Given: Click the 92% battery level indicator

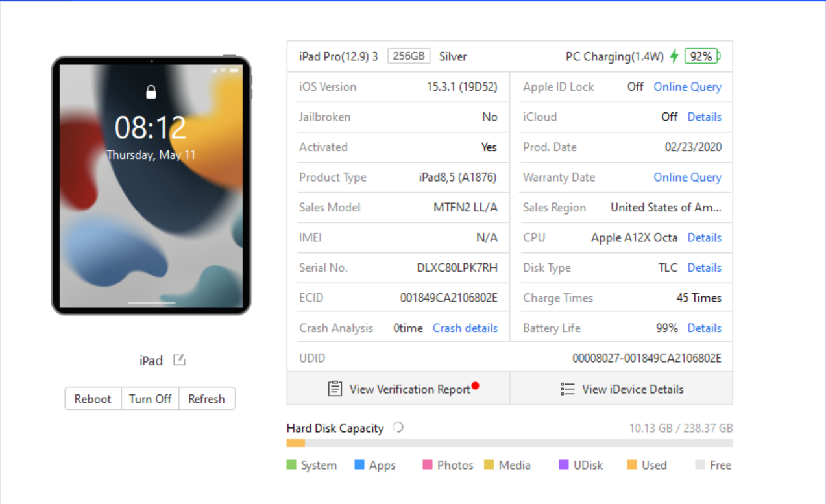Looking at the screenshot, I should [701, 56].
